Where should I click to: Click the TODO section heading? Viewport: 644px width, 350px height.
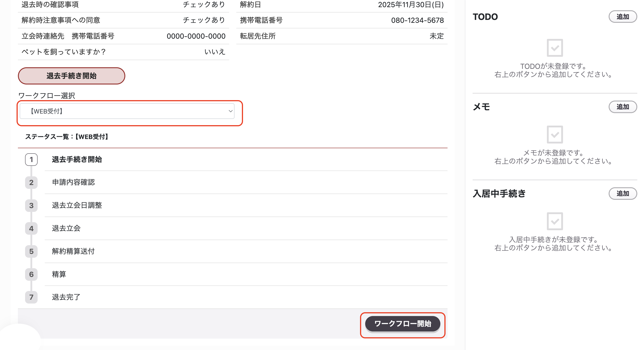point(485,17)
